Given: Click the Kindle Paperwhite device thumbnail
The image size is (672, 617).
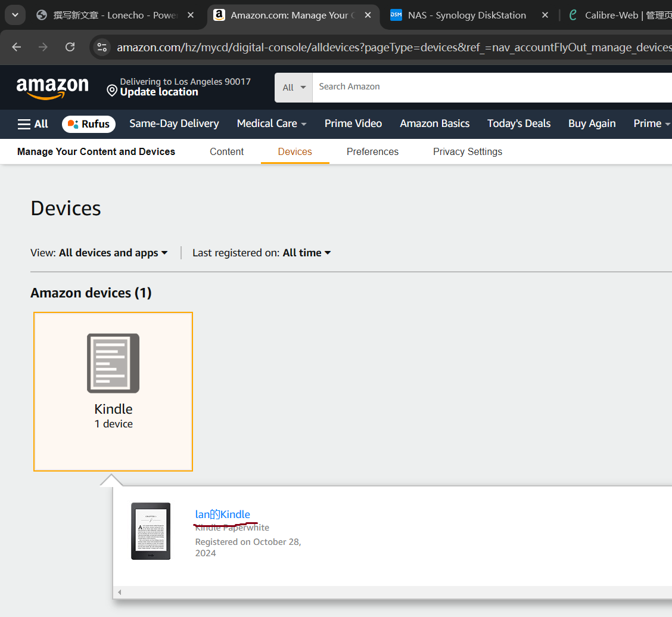Looking at the screenshot, I should (151, 531).
